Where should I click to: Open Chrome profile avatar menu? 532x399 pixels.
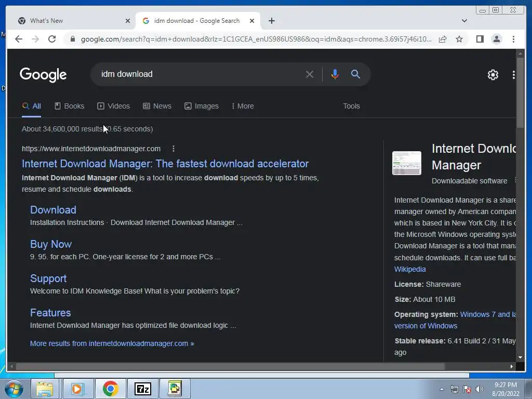pos(496,39)
